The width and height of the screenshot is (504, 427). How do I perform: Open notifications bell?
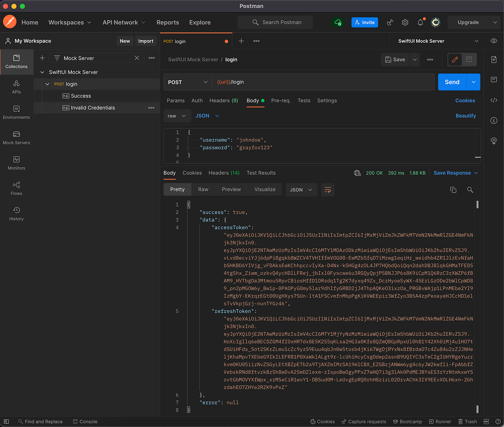[420, 22]
